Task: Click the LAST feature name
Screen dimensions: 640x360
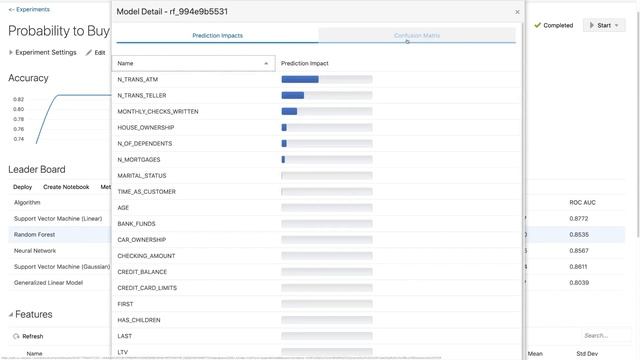Action: point(124,336)
